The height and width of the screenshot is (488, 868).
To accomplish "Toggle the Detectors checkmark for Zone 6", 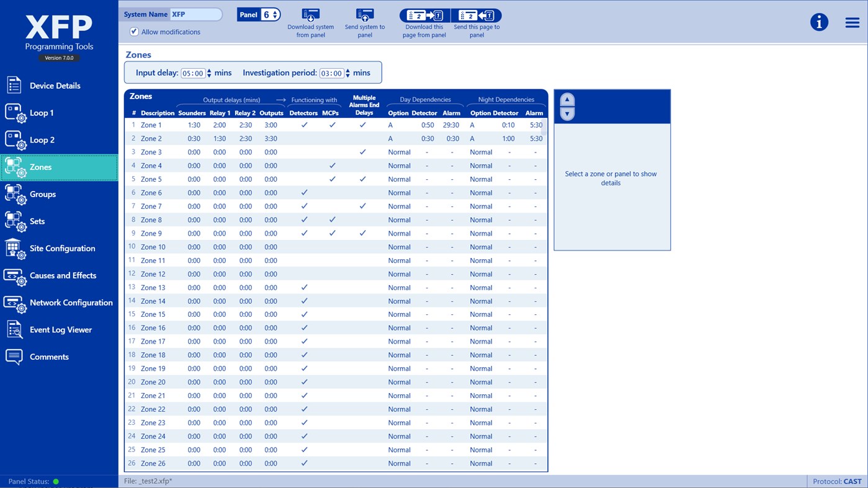I will click(x=303, y=192).
